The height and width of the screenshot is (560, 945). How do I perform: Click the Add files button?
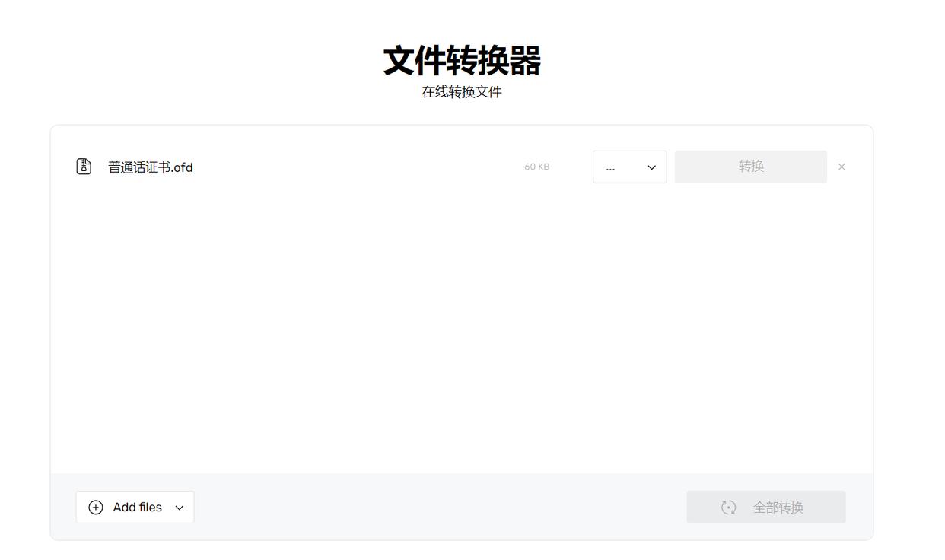tap(135, 508)
